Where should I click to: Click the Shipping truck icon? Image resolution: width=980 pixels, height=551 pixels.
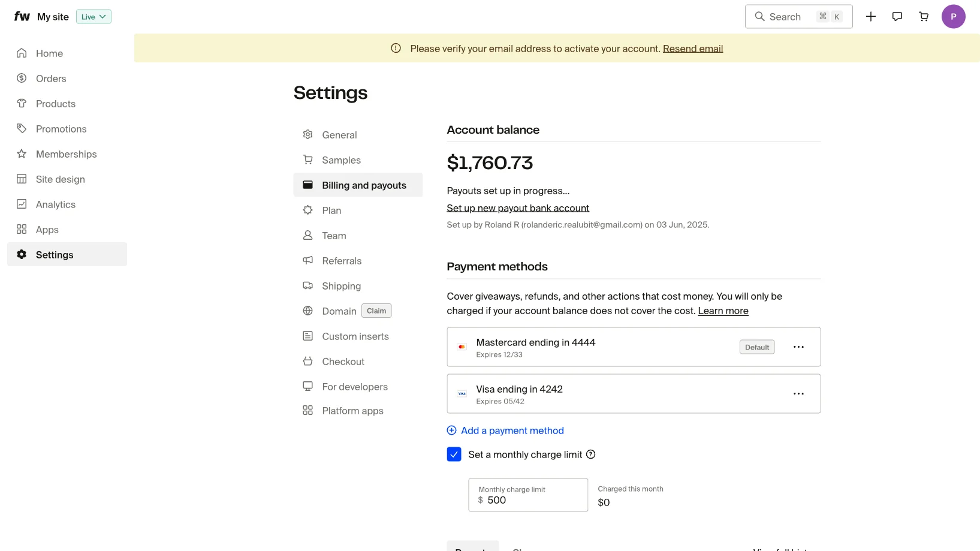[307, 285]
